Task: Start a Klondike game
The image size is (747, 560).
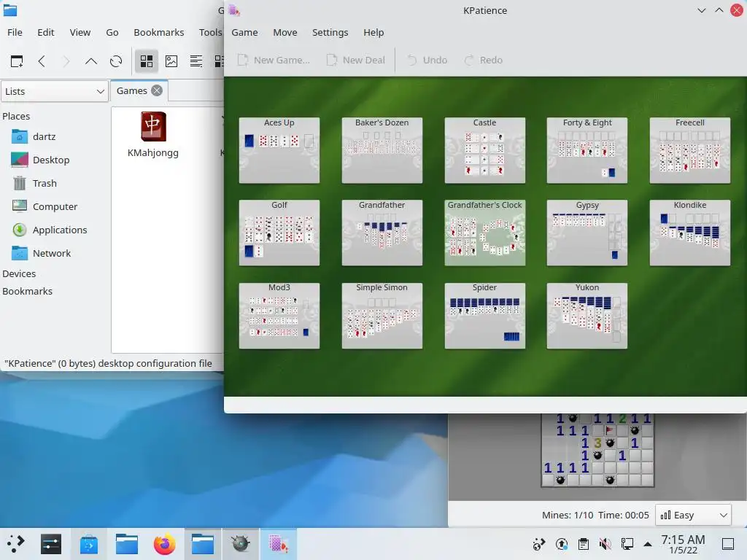Action: point(690,233)
